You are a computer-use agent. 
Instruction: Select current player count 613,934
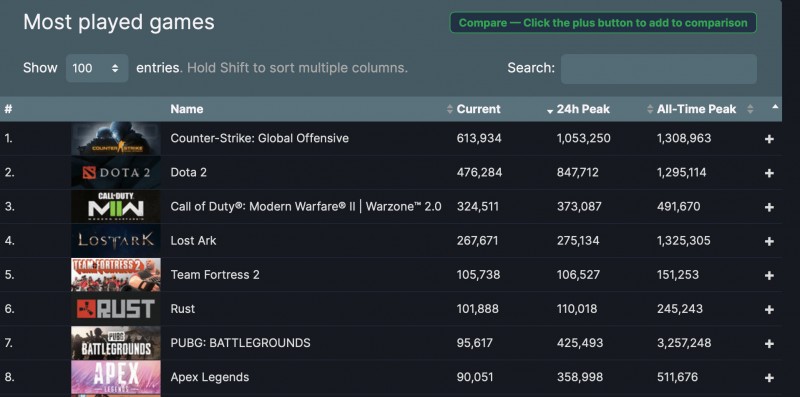(479, 138)
